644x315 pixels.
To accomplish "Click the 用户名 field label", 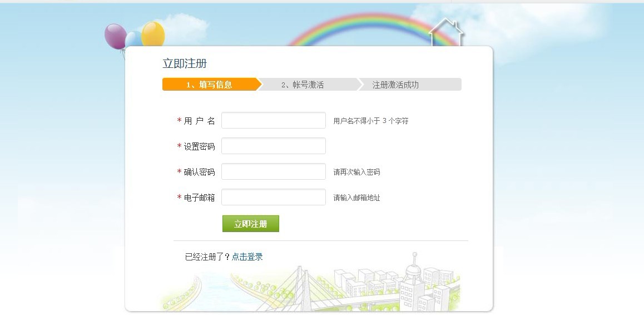I will point(199,121).
